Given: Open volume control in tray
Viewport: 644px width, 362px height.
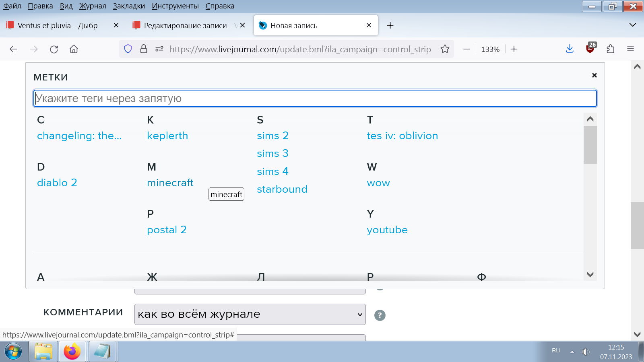Looking at the screenshot, I should 586,352.
